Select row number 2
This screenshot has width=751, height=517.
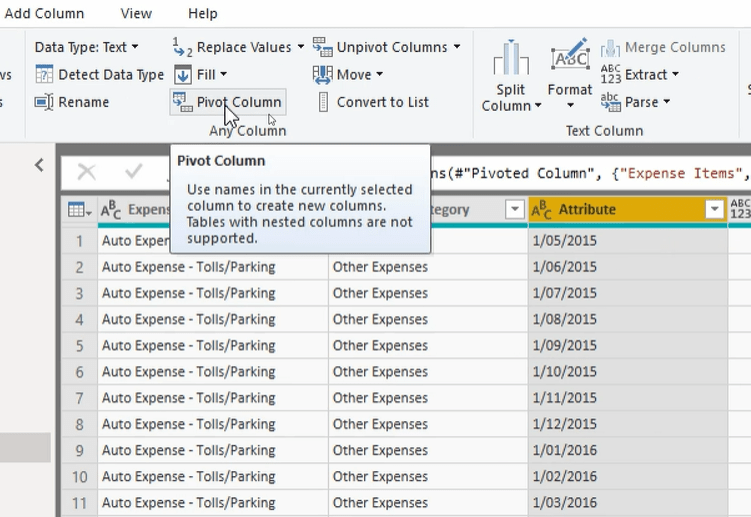[x=80, y=267]
